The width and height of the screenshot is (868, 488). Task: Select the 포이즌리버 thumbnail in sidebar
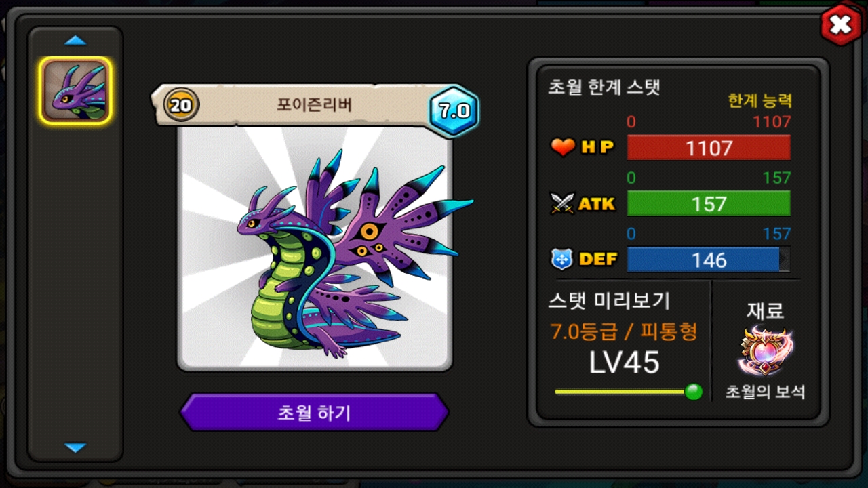click(x=75, y=90)
